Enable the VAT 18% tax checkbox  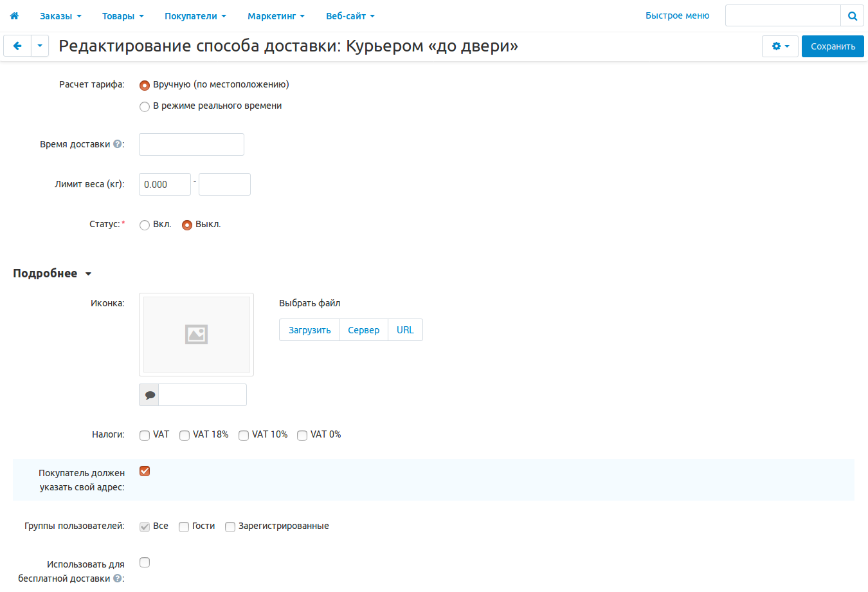click(x=185, y=436)
